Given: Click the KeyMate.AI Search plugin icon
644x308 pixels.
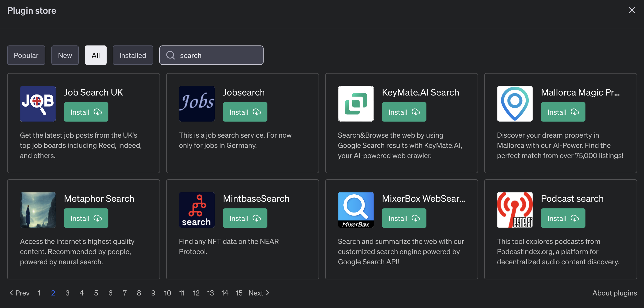Looking at the screenshot, I should click(356, 104).
